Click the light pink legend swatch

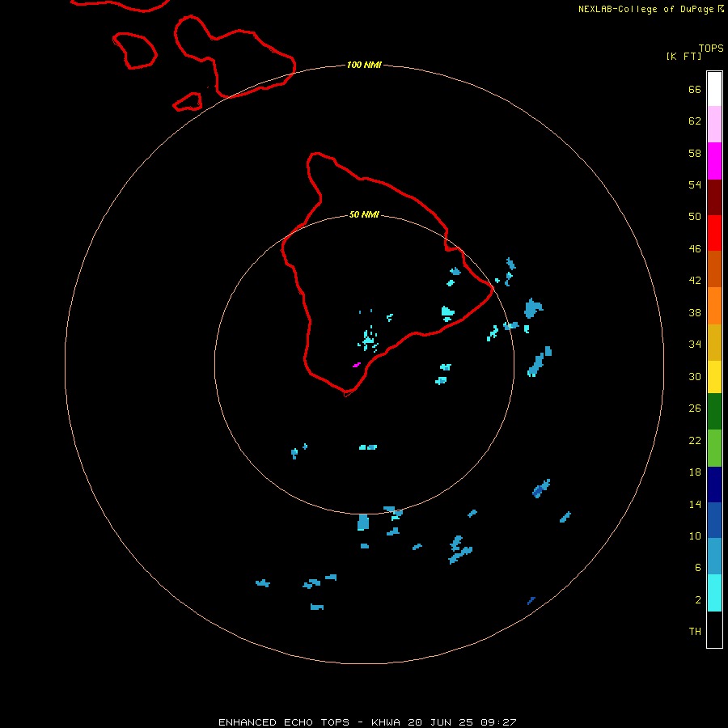click(714, 124)
